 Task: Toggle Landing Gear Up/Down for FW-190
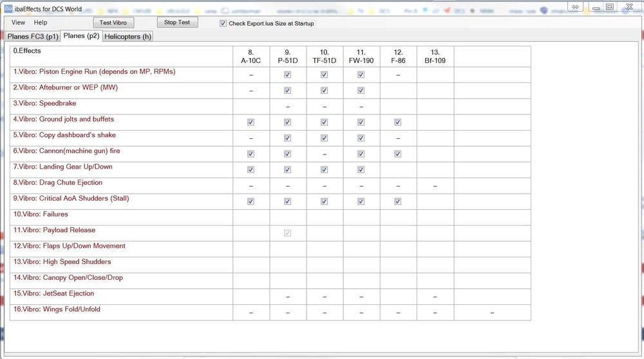coord(361,169)
